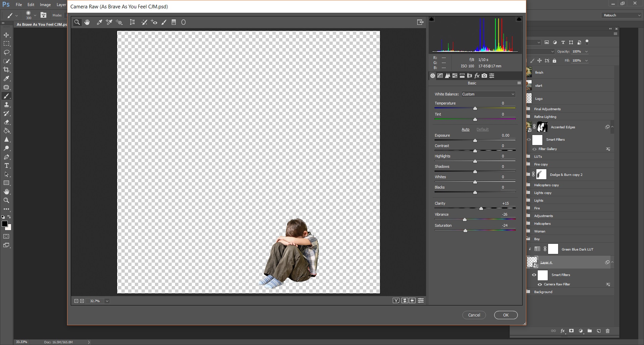Screen dimensions: 644x345
Task: Pick the White Balance eyedropper tool
Action: point(99,22)
